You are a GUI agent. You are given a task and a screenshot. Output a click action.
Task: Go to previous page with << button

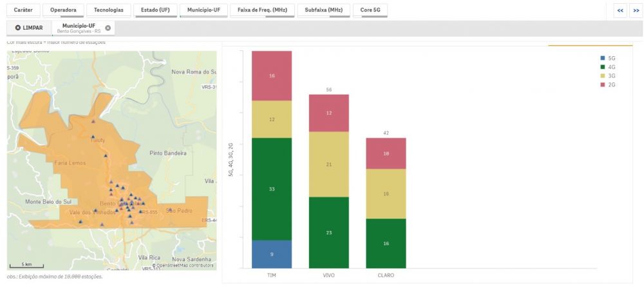(x=620, y=11)
